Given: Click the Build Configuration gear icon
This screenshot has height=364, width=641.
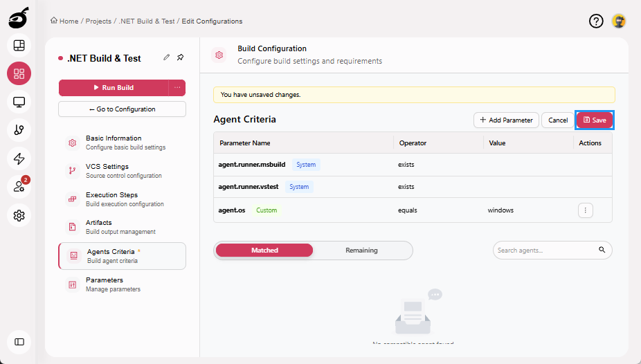Looking at the screenshot, I should click(219, 55).
